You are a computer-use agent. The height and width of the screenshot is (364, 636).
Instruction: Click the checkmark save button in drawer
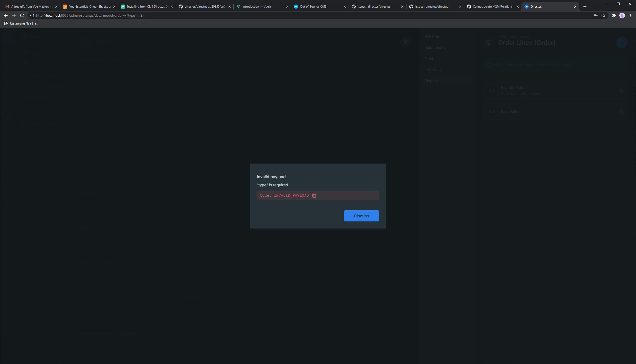click(622, 43)
